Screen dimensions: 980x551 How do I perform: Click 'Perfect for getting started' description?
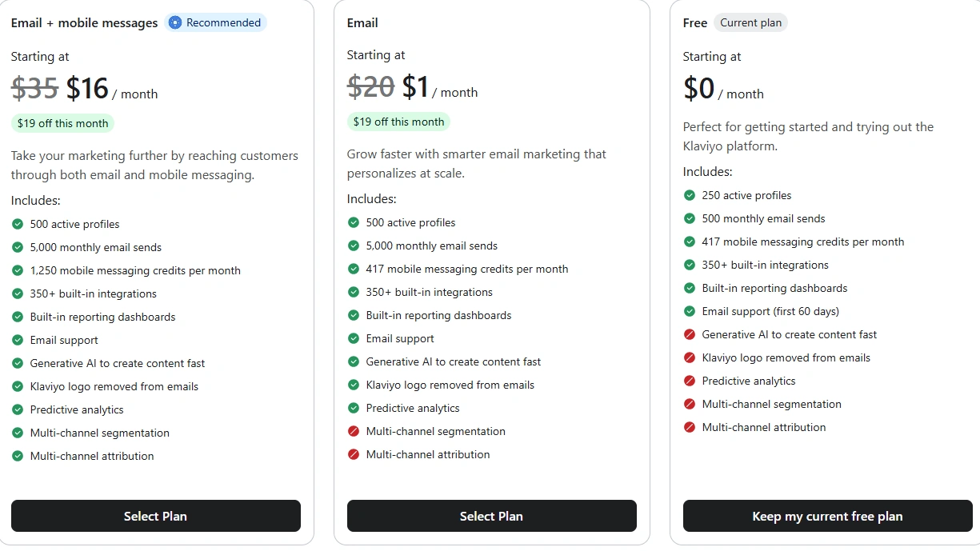(x=809, y=137)
